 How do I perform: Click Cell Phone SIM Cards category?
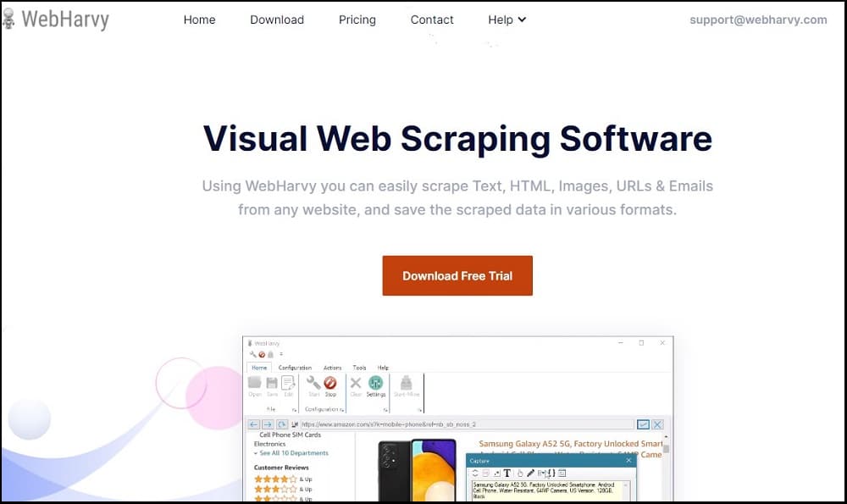(x=290, y=435)
